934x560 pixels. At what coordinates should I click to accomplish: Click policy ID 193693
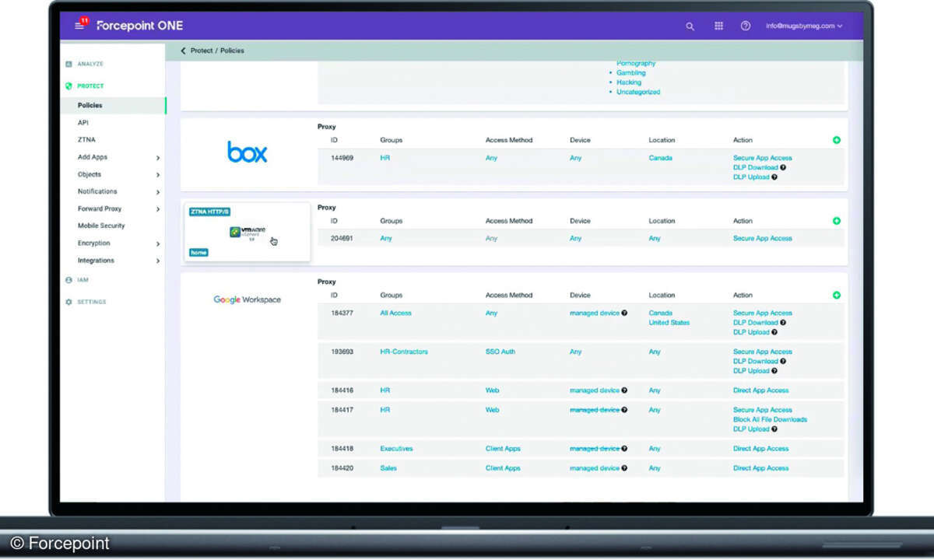coord(342,352)
